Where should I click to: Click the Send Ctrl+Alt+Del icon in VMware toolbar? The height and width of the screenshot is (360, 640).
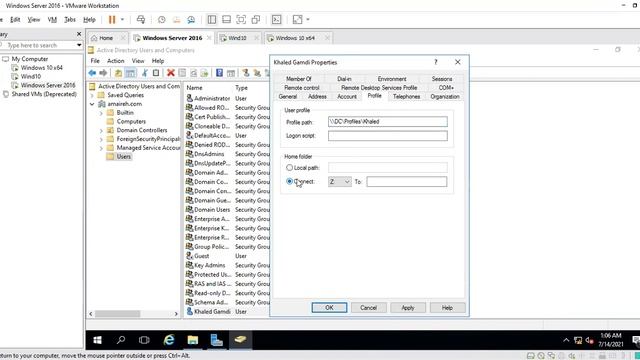141,20
